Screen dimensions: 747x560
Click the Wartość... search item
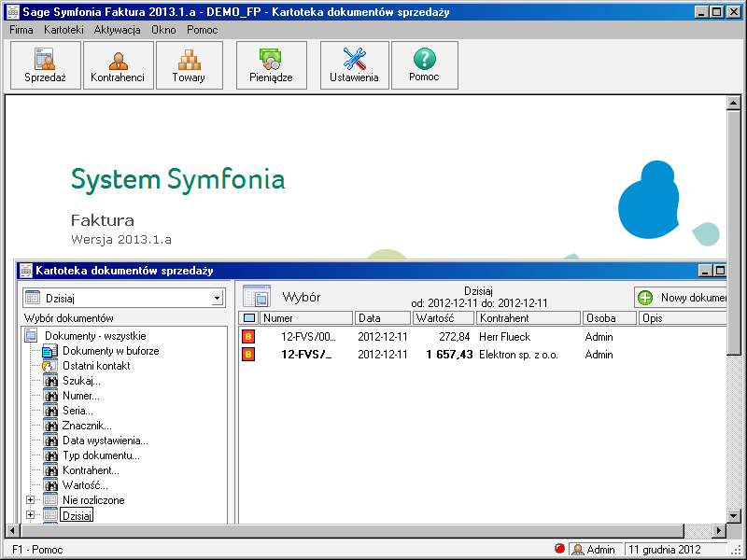click(x=85, y=485)
